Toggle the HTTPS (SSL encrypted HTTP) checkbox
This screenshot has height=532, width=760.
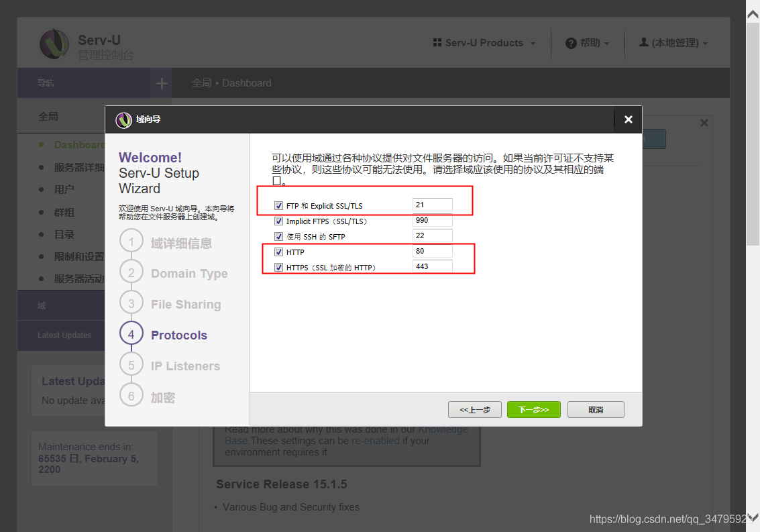tap(278, 267)
